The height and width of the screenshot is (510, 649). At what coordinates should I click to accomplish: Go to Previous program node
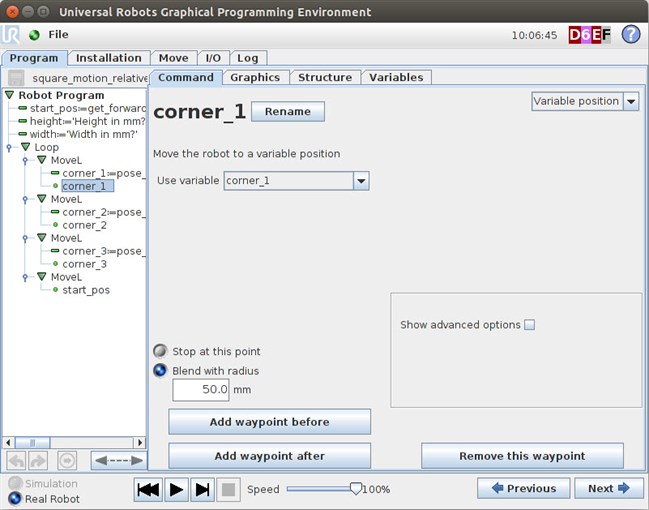[524, 488]
